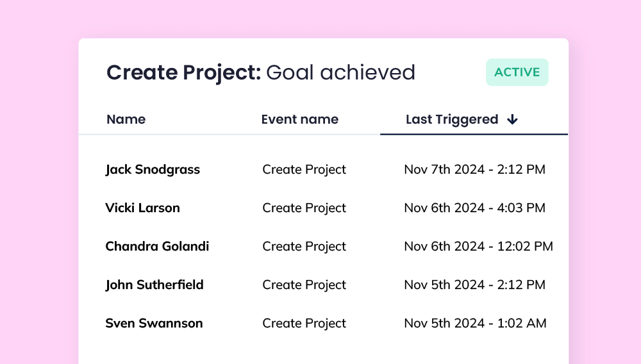Screen dimensions: 641x364
Task: Open Jack Snodgrass's user record
Action: [x=153, y=170]
